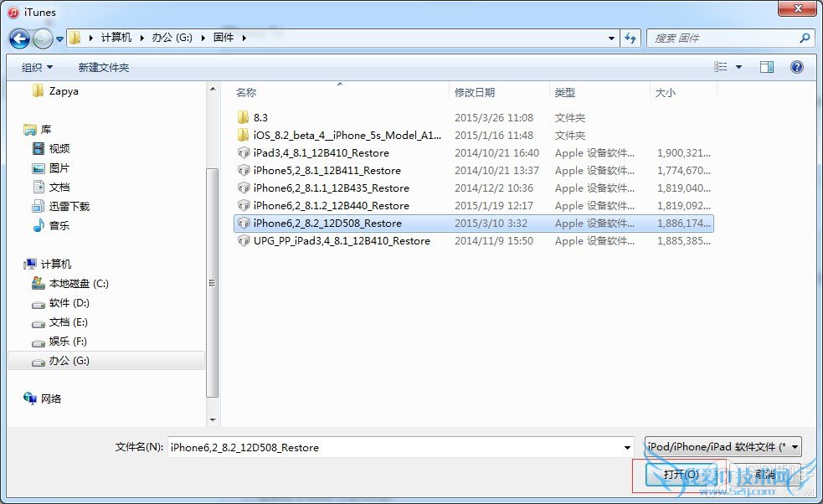
Task: Select file name iPhone5,2_8.1_12B411_Restore
Action: (x=327, y=170)
